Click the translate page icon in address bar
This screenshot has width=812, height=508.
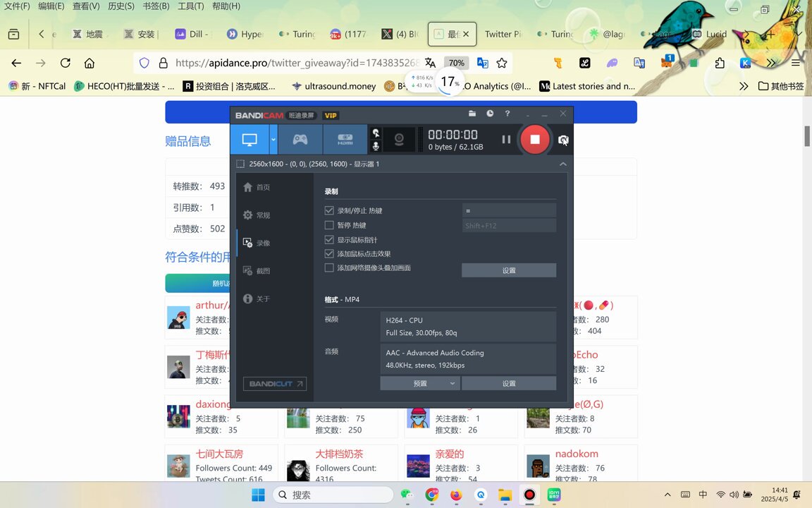431,63
